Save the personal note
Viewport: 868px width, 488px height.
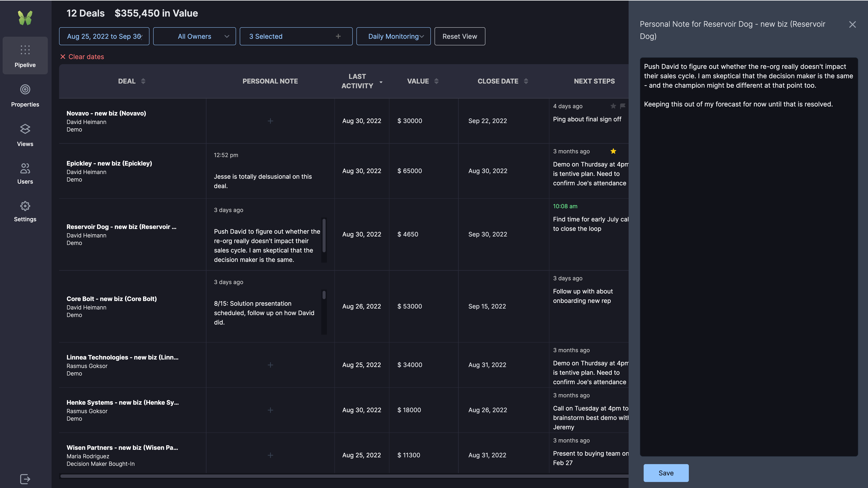(666, 473)
